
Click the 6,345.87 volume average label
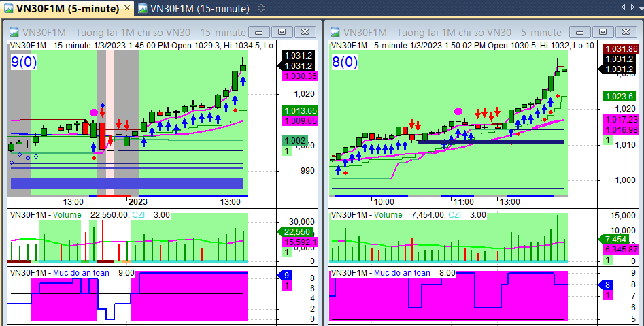(621, 250)
